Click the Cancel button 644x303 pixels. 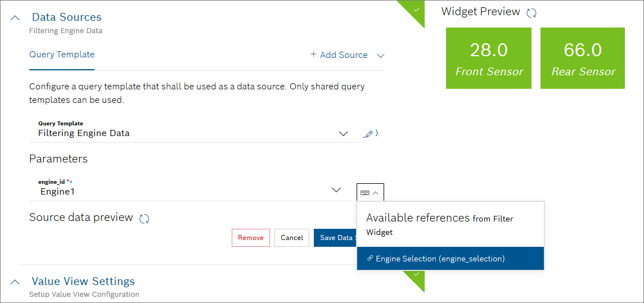[x=292, y=238]
